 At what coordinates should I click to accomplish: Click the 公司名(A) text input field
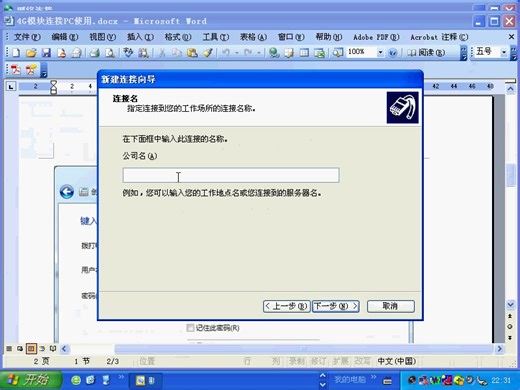click(x=231, y=175)
